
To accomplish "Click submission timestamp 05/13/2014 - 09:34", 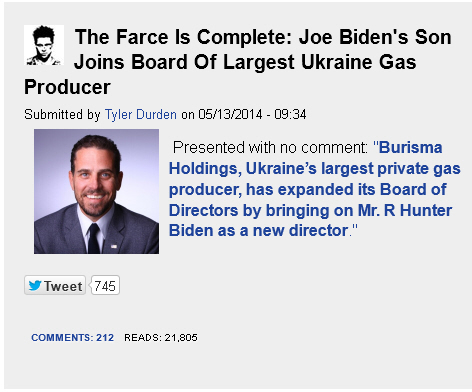I will (252, 114).
